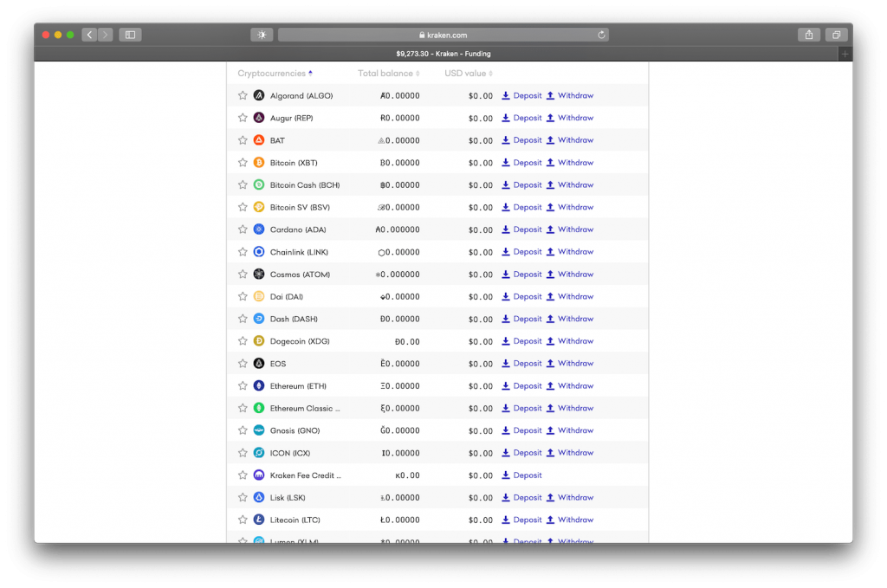Click the Ethereum Classic coin icon
The width and height of the screenshot is (887, 588).
(x=258, y=408)
